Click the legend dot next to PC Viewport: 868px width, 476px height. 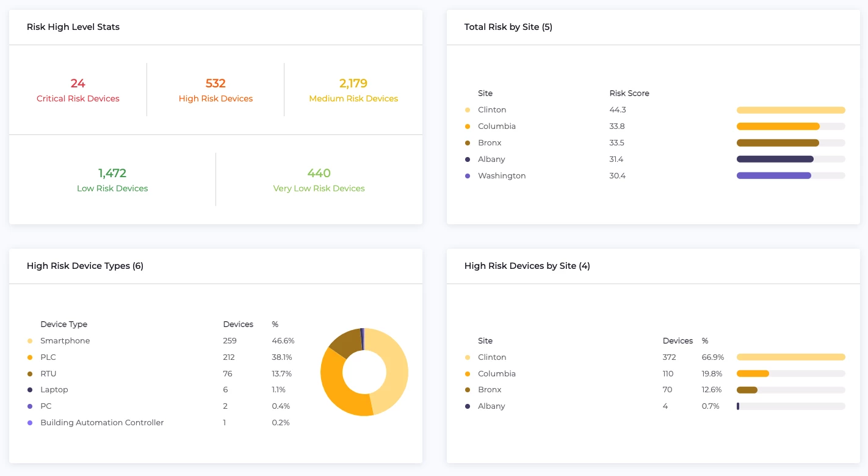30,406
